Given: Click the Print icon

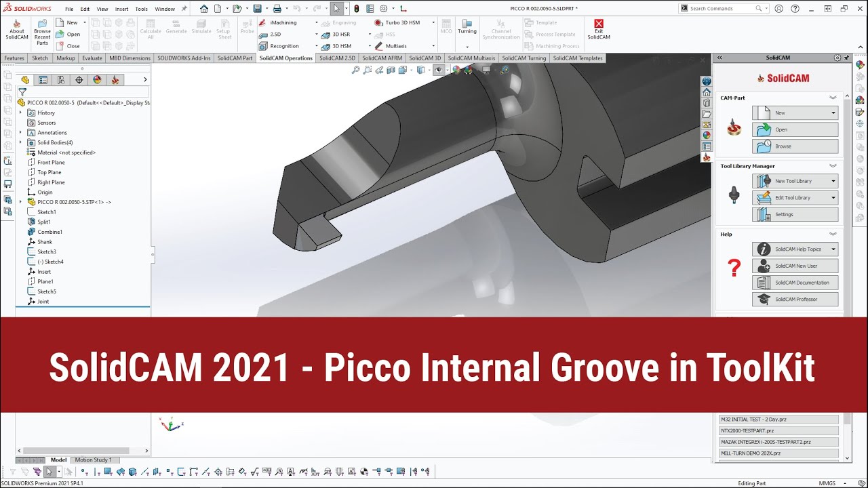Looking at the screenshot, I should point(277,9).
